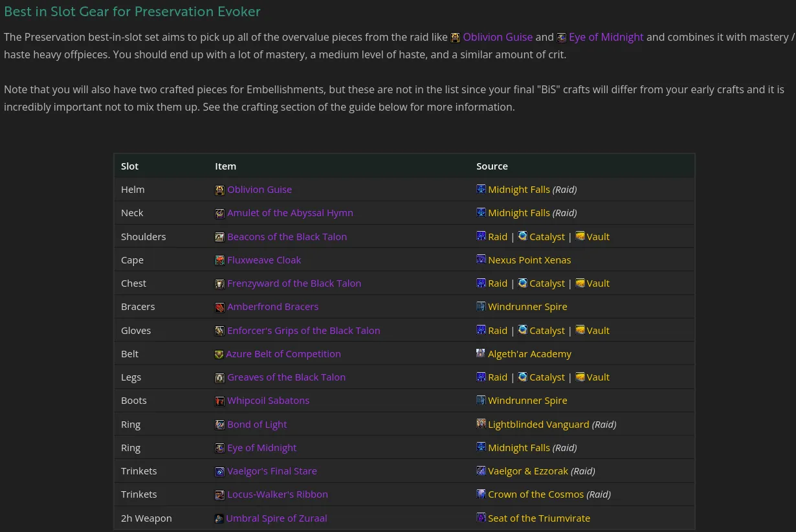Viewport: 796px width, 532px height.
Task: Click the Azure Belt of Competition link
Action: (x=283, y=353)
